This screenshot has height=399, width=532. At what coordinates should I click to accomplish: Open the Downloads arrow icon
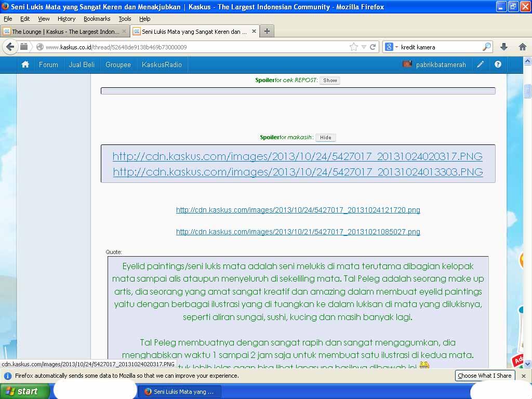click(504, 47)
